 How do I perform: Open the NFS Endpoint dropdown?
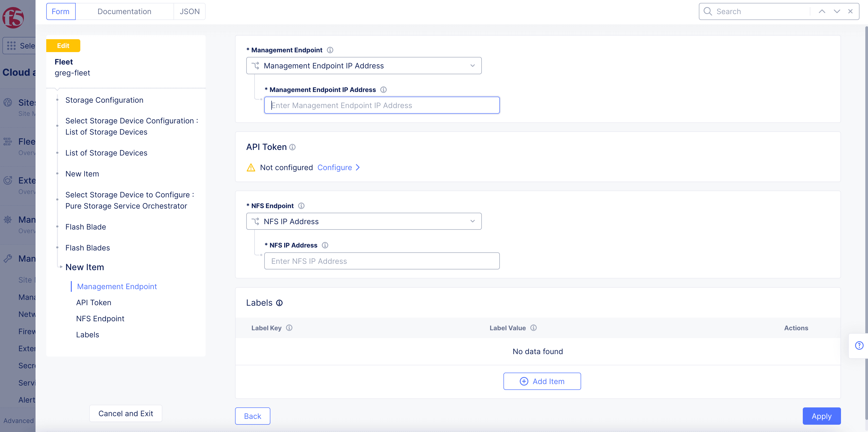pyautogui.click(x=364, y=221)
